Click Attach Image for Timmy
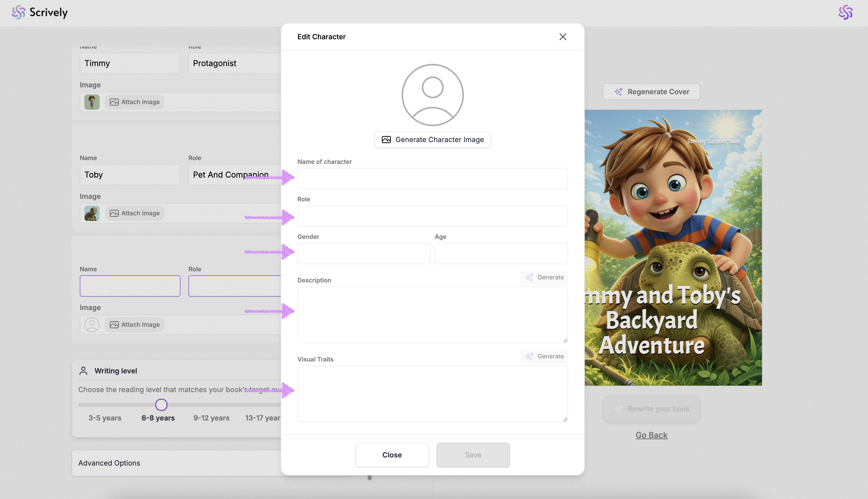Viewport: 868px width, 499px height. 134,102
